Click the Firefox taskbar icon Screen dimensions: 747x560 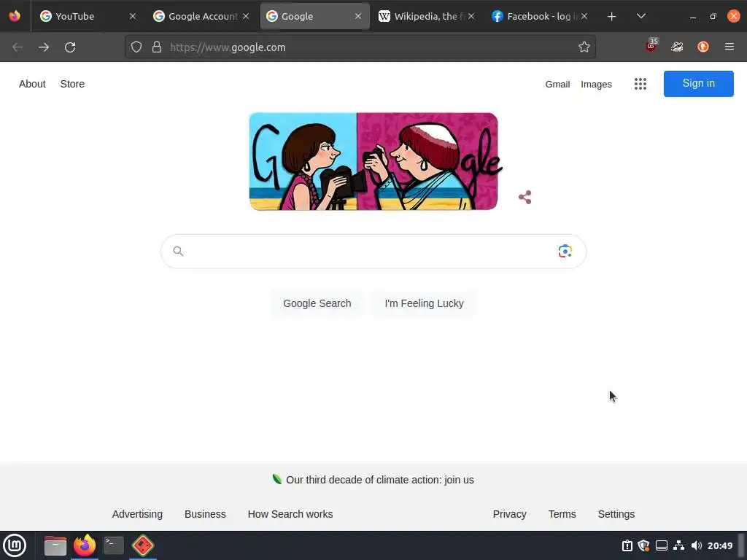click(x=85, y=545)
